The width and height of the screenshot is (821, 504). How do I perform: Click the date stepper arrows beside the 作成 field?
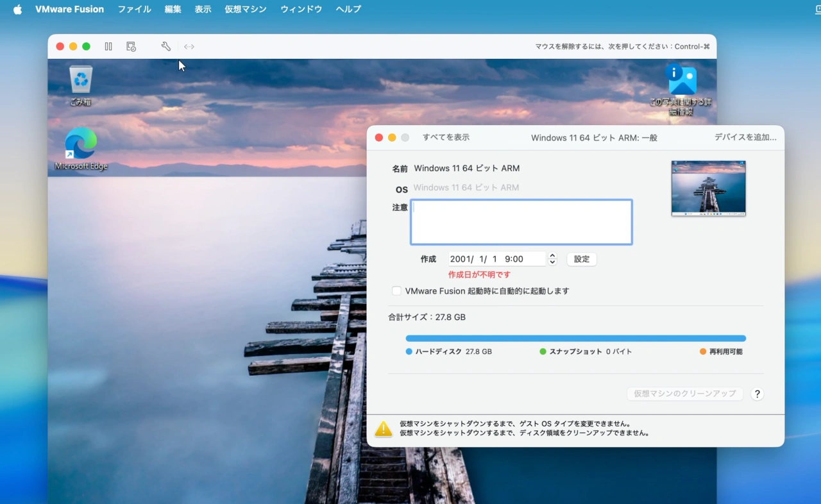pyautogui.click(x=552, y=259)
